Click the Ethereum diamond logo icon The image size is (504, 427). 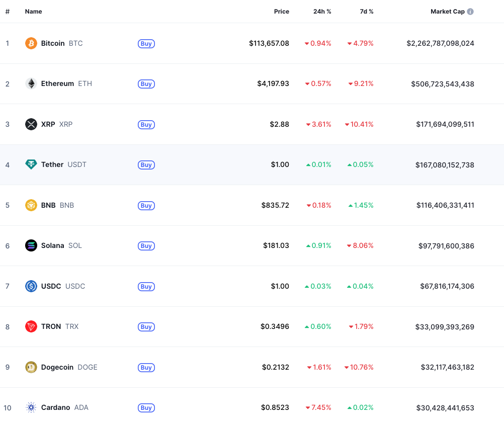(31, 84)
